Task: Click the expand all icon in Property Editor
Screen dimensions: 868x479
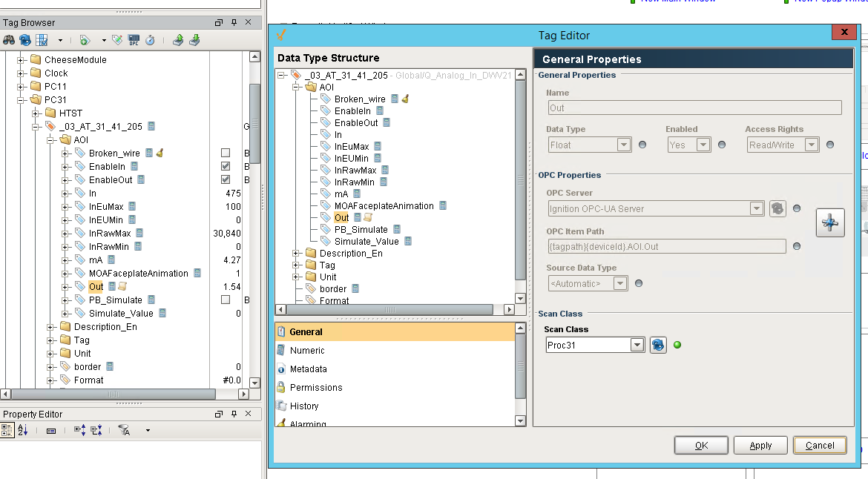Action: [79, 430]
